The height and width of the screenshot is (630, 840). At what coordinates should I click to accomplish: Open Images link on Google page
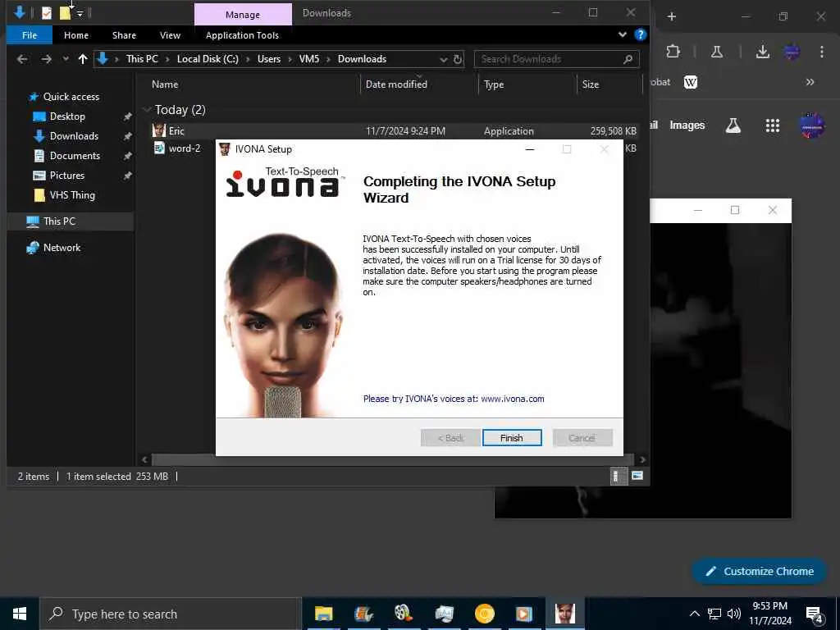point(687,125)
